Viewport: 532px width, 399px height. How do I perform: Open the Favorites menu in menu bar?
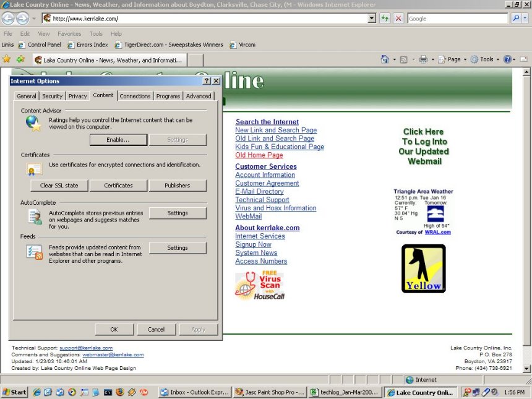69,33
